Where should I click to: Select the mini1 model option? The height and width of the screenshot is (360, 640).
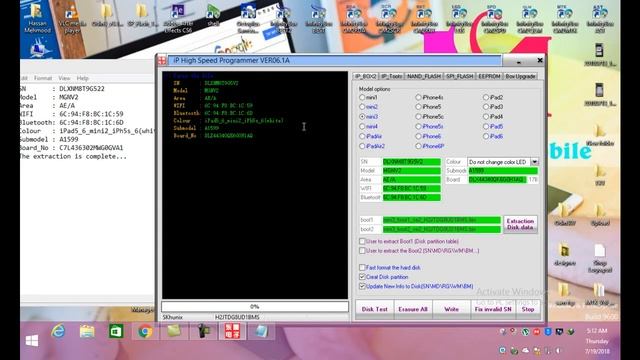pyautogui.click(x=362, y=98)
